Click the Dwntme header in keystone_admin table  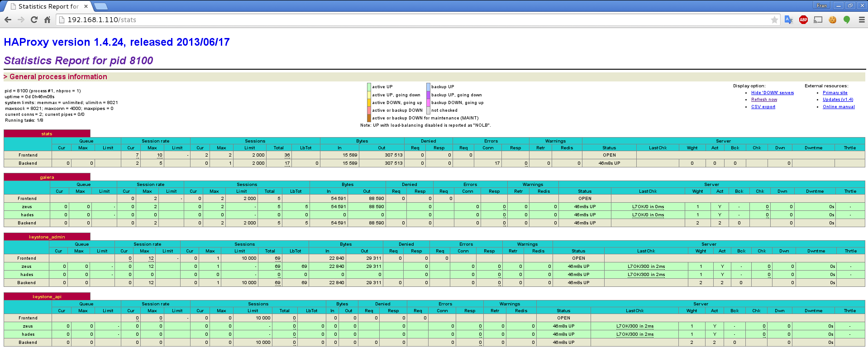point(816,251)
